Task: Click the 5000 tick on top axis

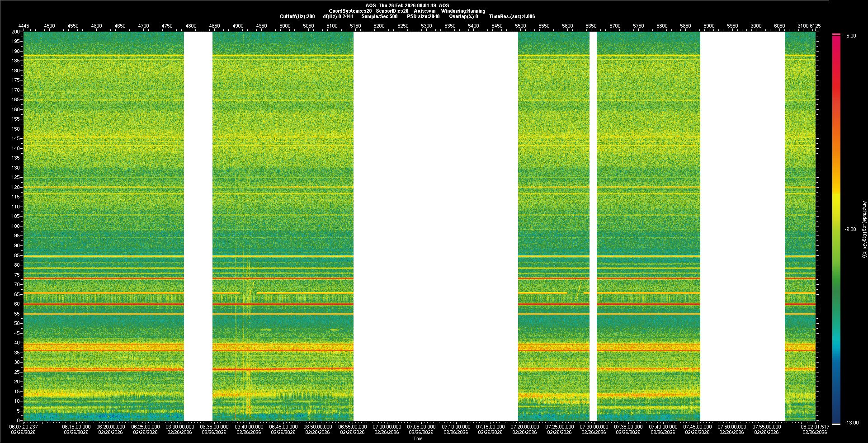Action: point(285,26)
